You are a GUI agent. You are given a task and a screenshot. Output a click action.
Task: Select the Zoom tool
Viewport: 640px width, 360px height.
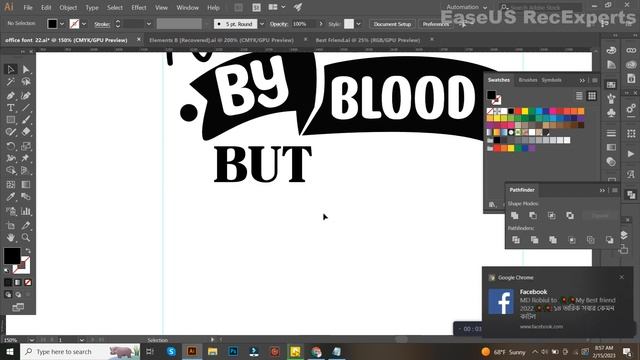(26, 238)
